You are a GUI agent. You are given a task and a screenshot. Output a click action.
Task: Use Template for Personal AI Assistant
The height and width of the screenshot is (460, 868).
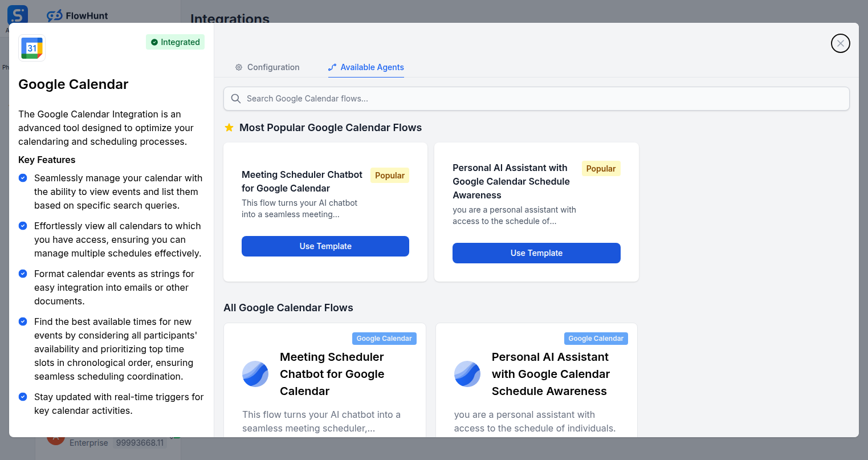[536, 253]
